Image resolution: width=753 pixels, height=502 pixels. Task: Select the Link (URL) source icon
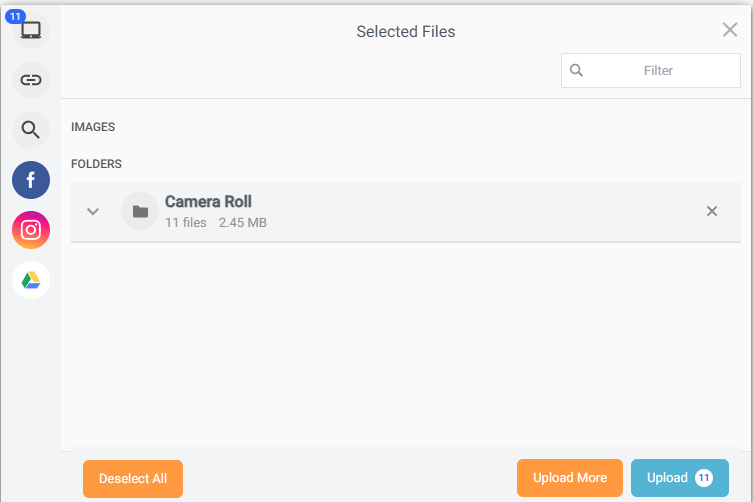[x=31, y=80]
